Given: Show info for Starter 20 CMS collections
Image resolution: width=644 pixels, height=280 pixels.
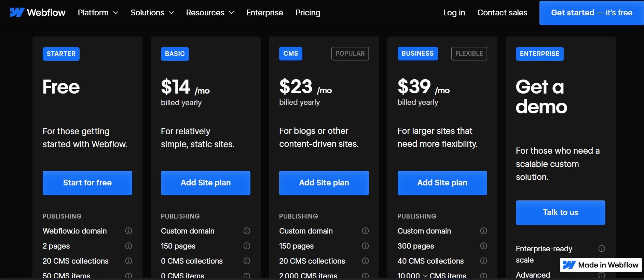Looking at the screenshot, I should [128, 261].
